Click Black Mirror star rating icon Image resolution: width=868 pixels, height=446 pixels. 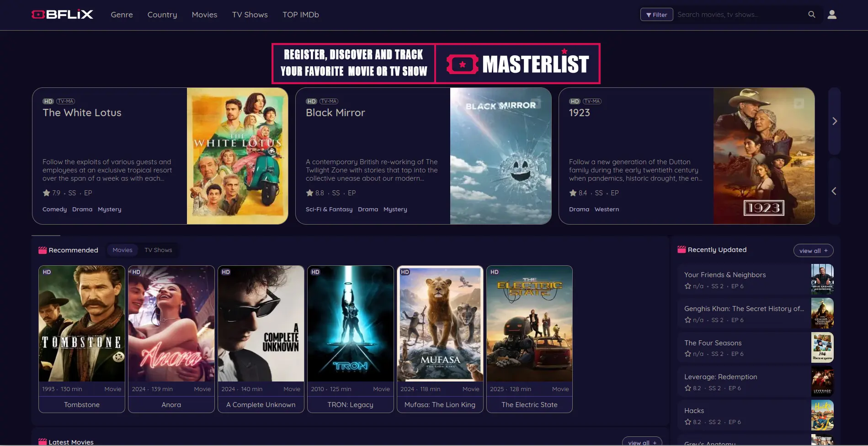tap(309, 193)
